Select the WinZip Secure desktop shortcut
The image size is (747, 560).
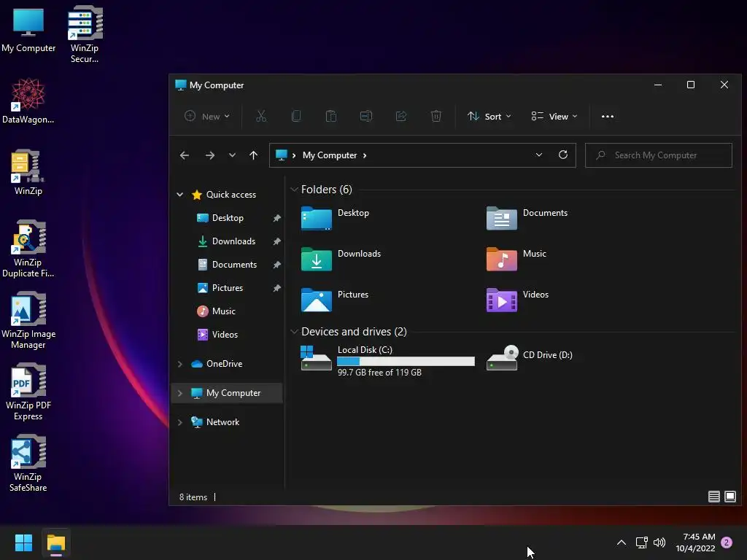85,34
